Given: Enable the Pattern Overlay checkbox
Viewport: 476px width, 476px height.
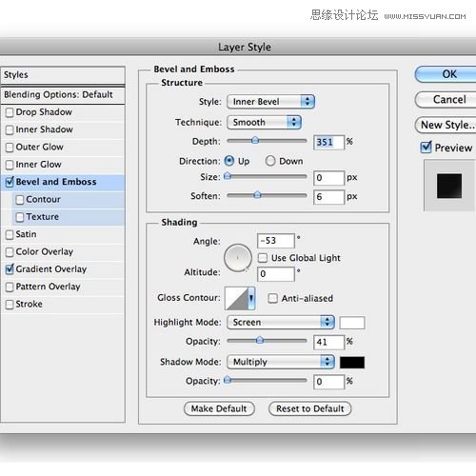Looking at the screenshot, I should pos(10,287).
